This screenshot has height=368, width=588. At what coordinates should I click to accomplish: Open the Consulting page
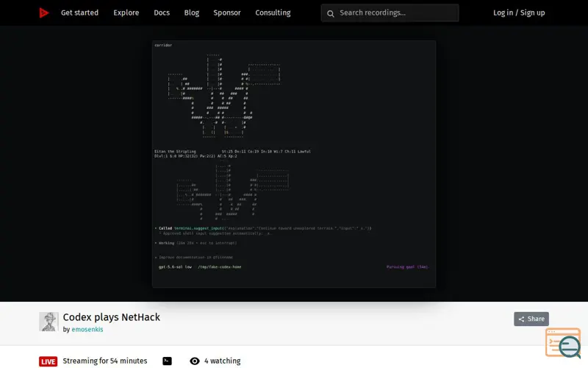click(x=273, y=13)
